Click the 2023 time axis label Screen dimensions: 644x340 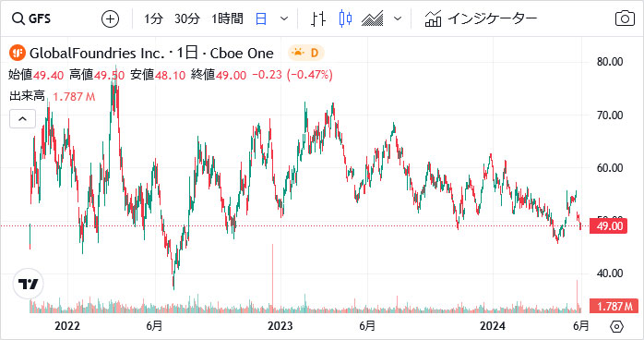click(x=280, y=326)
